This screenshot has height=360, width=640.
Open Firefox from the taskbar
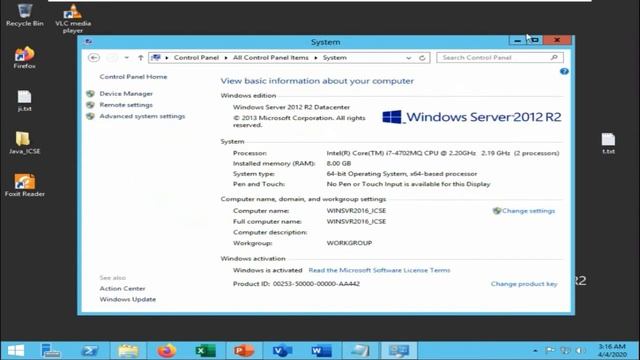point(167,351)
